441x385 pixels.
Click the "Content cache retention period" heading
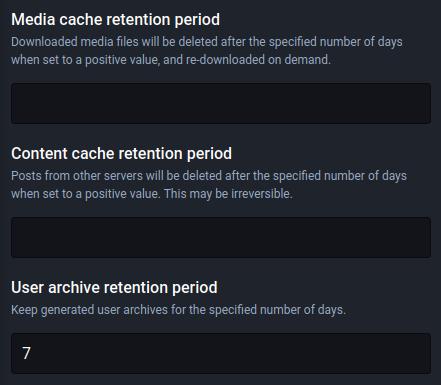tap(121, 154)
